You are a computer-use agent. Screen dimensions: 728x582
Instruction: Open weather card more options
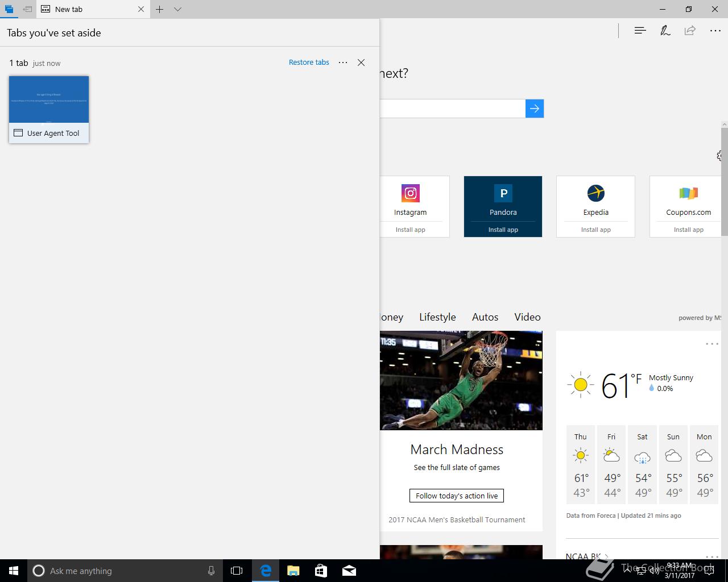coord(712,344)
